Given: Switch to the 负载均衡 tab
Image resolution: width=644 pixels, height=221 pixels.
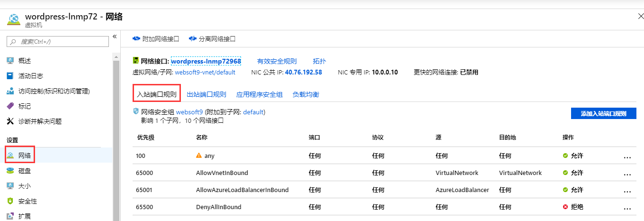Looking at the screenshot, I should tap(306, 94).
